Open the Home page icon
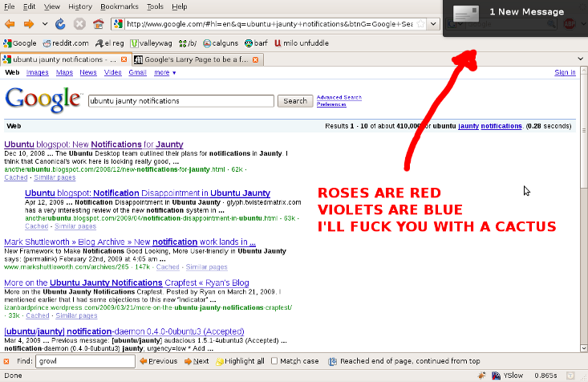 pos(98,24)
